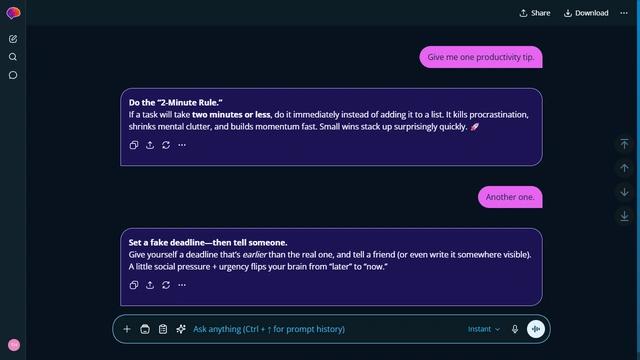
Task: Open more options for fake deadline response
Action: [x=182, y=285]
